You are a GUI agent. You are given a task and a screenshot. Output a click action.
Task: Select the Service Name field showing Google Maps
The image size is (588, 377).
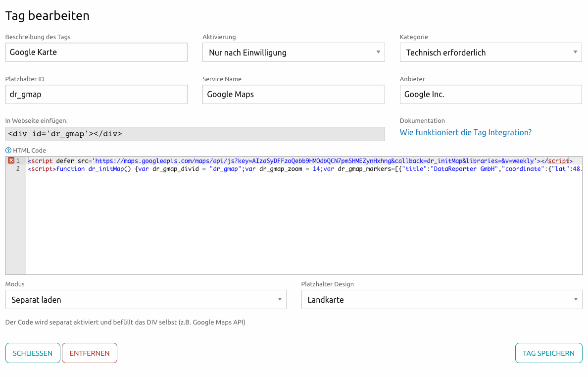(294, 94)
